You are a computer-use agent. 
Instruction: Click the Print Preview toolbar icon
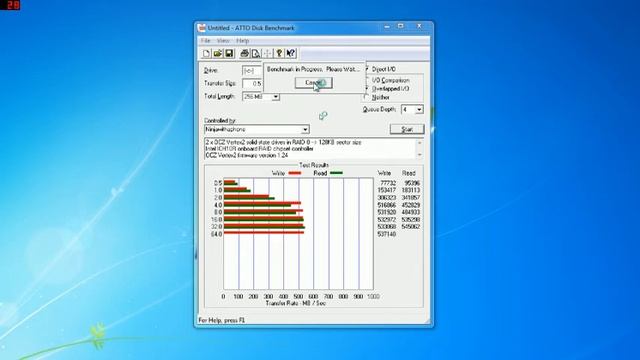pyautogui.click(x=256, y=53)
